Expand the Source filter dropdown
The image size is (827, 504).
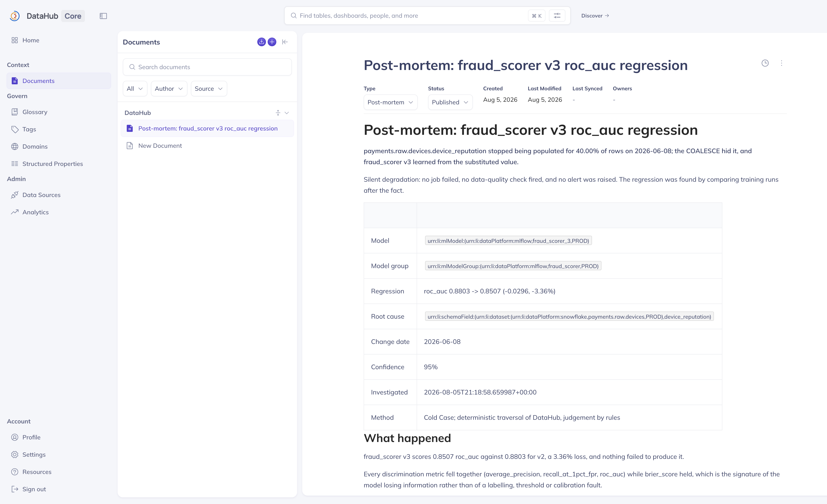pos(209,89)
